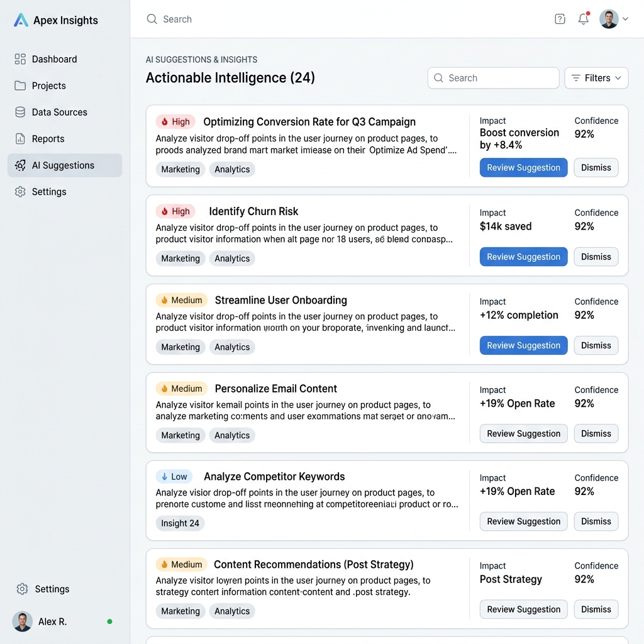
Task: Open Data Sources in sidebar
Action: tap(65, 112)
